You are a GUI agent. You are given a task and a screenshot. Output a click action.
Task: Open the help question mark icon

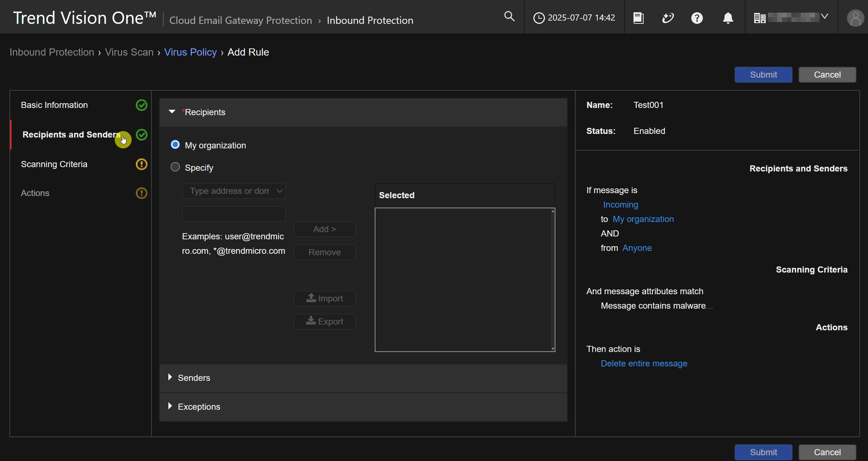click(x=697, y=18)
